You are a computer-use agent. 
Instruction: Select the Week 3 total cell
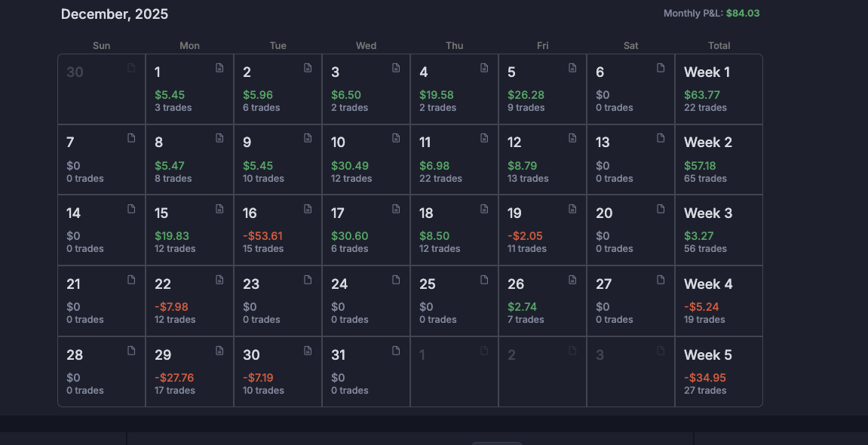pos(718,230)
